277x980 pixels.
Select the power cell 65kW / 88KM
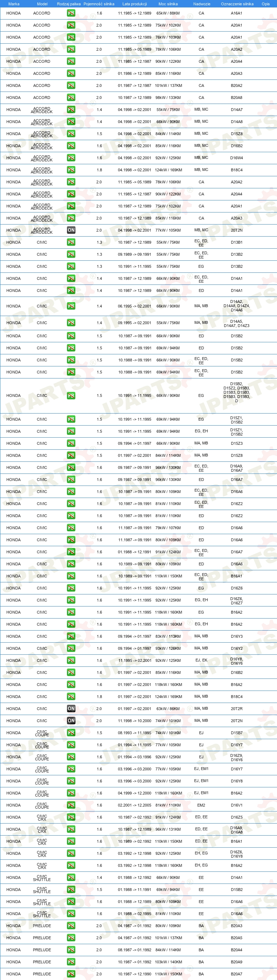point(168,13)
